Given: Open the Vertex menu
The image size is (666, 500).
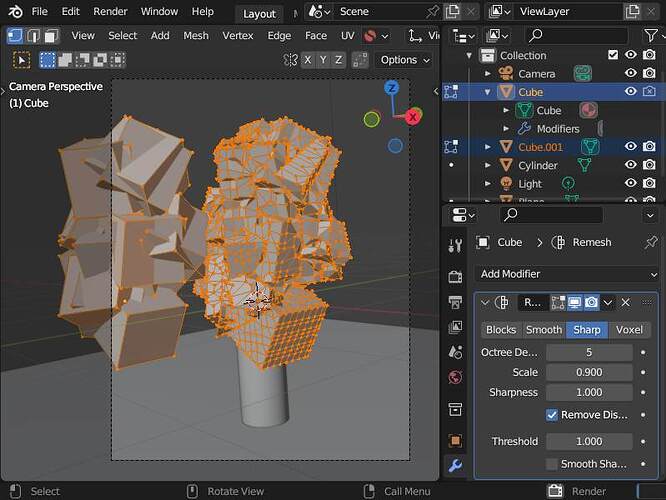Looking at the screenshot, I should tap(238, 36).
